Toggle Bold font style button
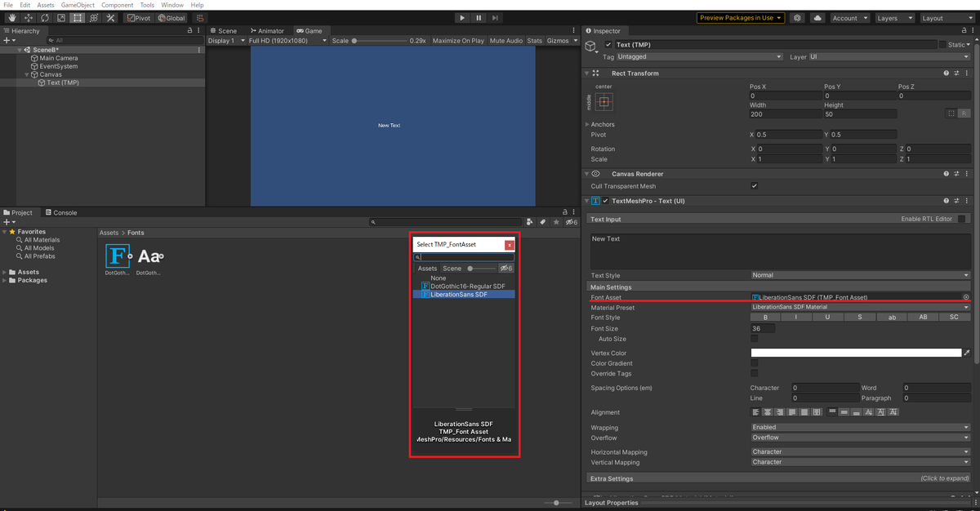This screenshot has height=511, width=980. (765, 318)
